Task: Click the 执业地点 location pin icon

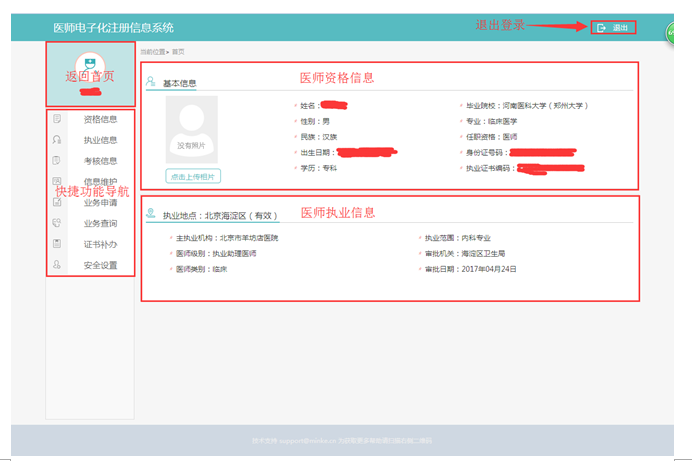Action: pos(151,214)
